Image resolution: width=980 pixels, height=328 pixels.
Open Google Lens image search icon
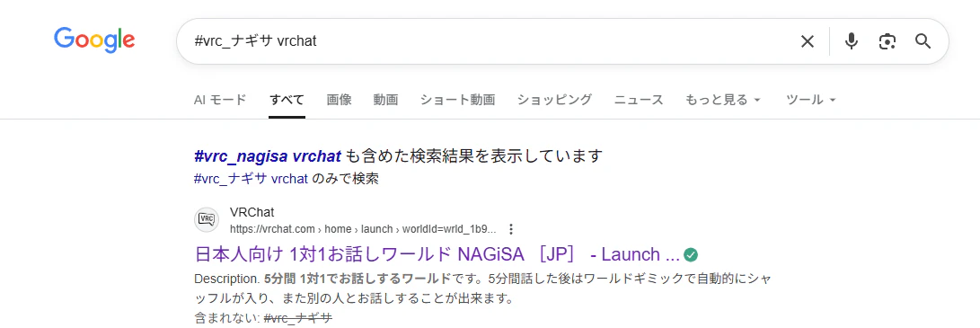tap(887, 42)
